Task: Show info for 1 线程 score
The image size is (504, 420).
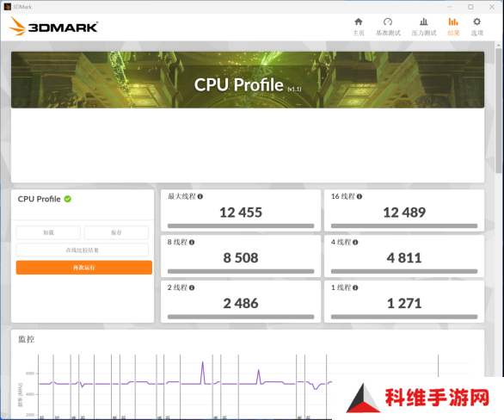Action: [x=355, y=287]
